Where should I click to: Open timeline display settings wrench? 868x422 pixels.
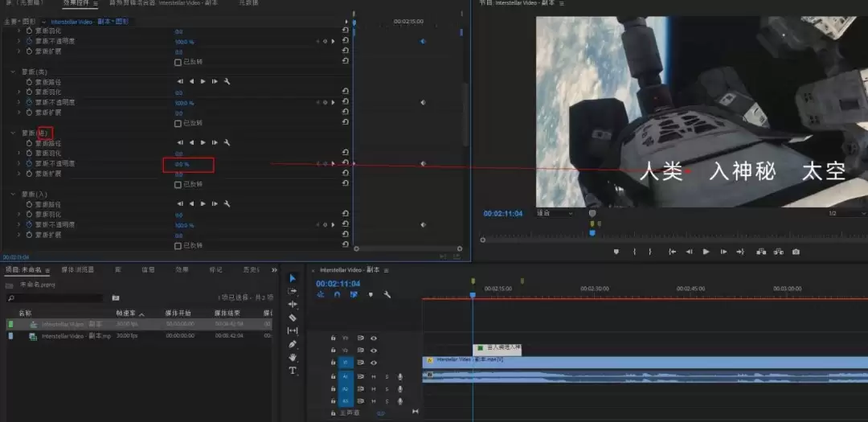coord(387,295)
